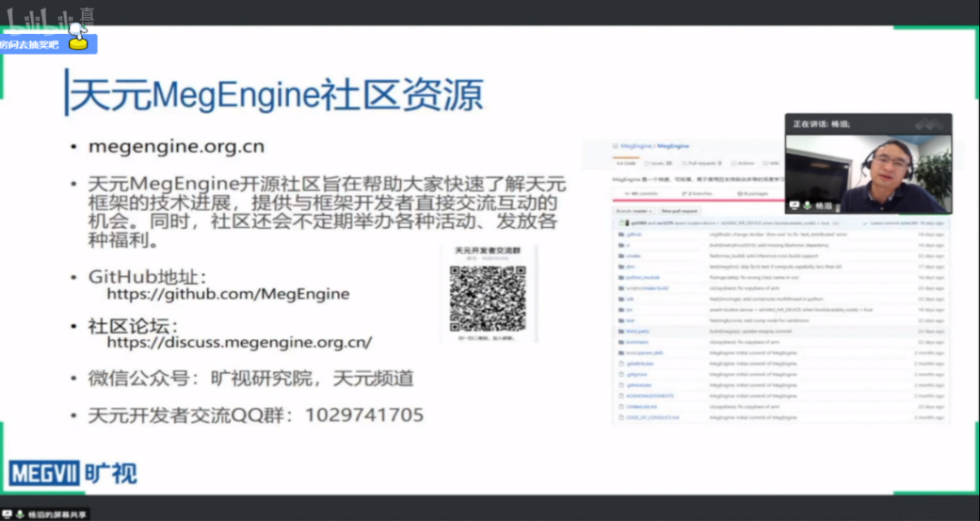Click the microphone icon on speaker video
This screenshot has height=521, width=980.
[x=807, y=204]
